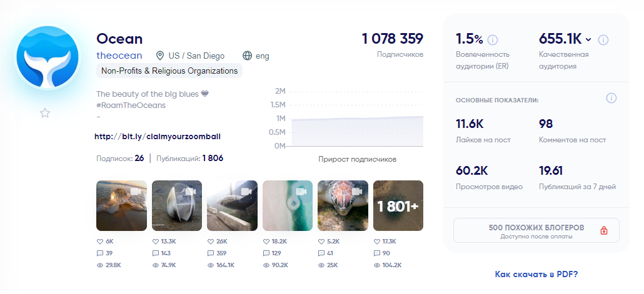Open the Как скачать в PDF link
Screen dimensions: 644x294
[536, 274]
